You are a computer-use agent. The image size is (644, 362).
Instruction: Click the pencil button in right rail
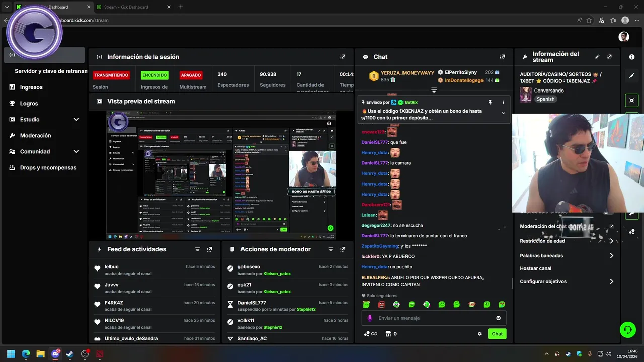point(632,76)
